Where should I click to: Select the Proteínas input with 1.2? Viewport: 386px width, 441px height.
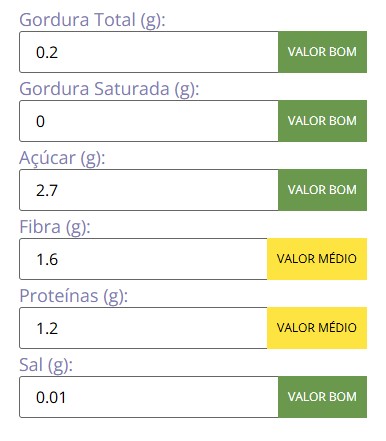(x=143, y=328)
